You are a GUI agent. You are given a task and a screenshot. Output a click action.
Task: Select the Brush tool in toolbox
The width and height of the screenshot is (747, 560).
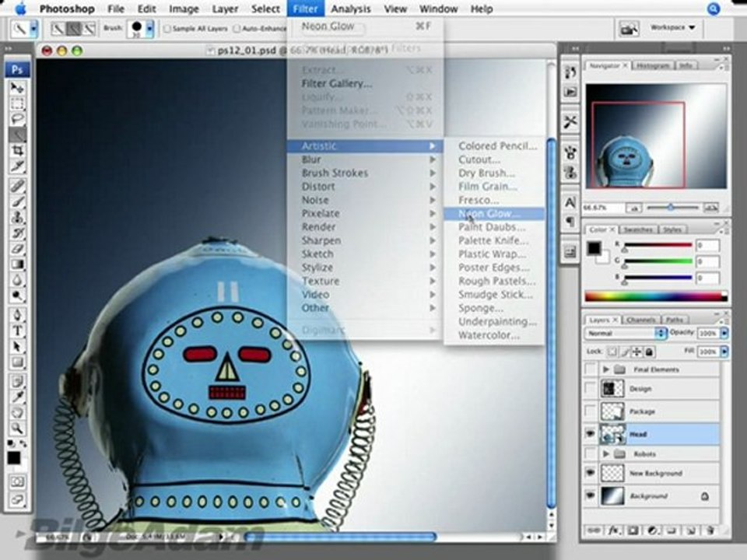click(17, 201)
